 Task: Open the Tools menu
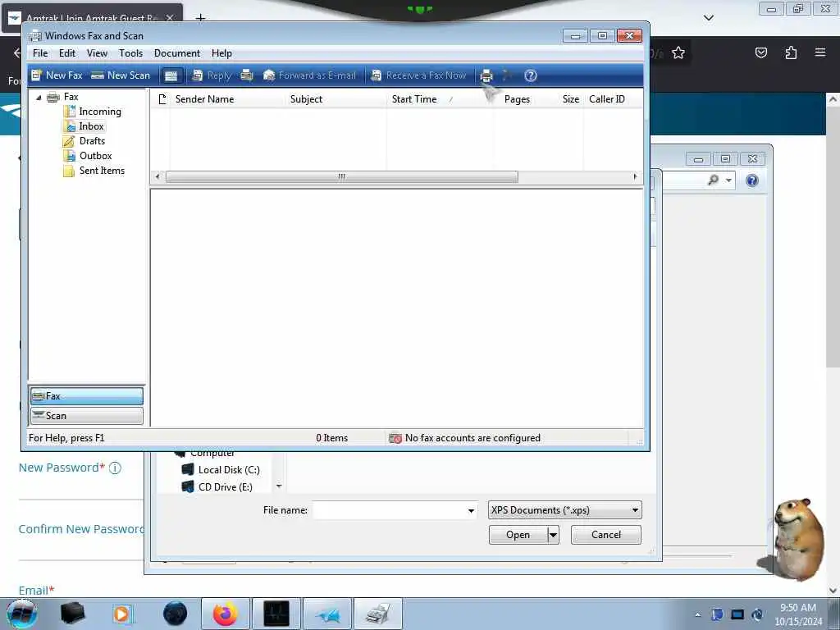click(130, 53)
